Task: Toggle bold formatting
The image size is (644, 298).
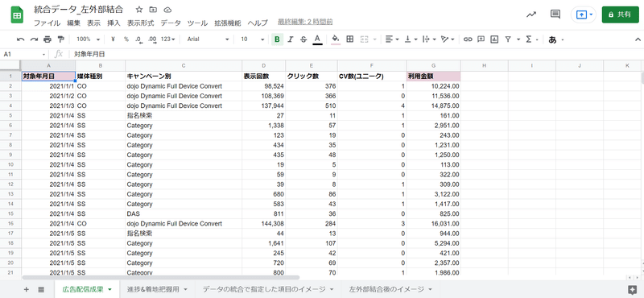Action: pos(277,39)
